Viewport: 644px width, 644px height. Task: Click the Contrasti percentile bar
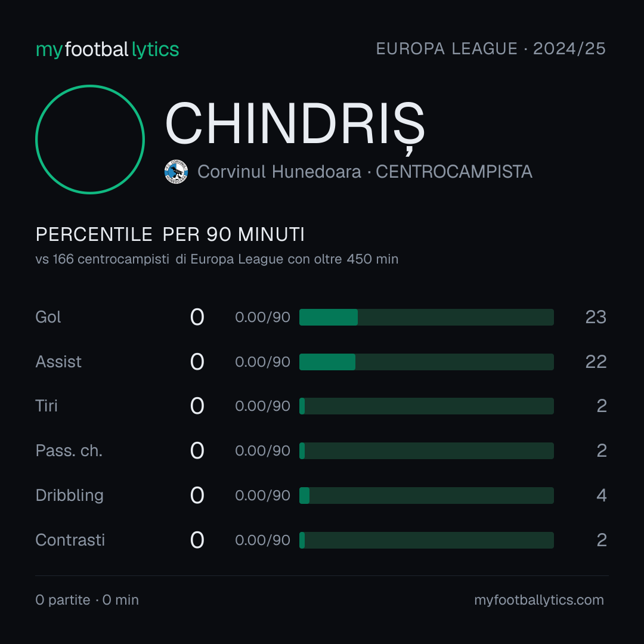click(x=426, y=540)
